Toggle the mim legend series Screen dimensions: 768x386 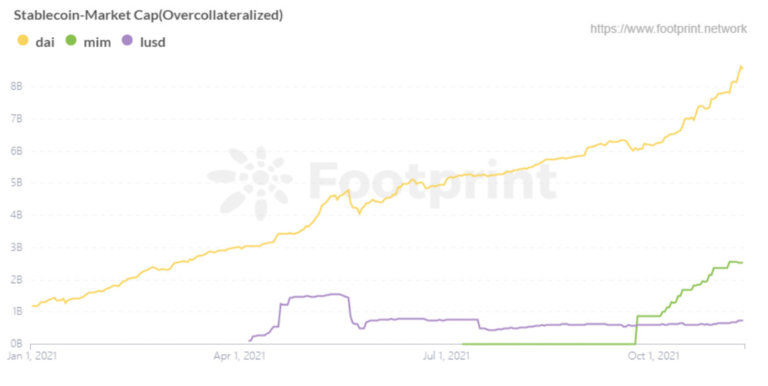coord(88,42)
